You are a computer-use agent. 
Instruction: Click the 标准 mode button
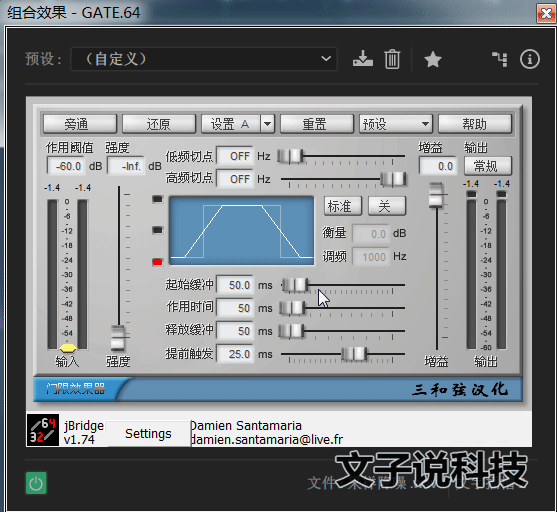coord(343,206)
